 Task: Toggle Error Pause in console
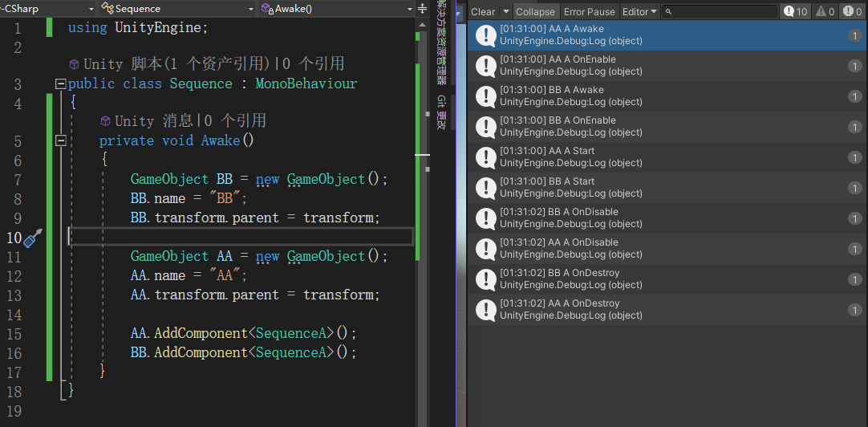pos(589,11)
